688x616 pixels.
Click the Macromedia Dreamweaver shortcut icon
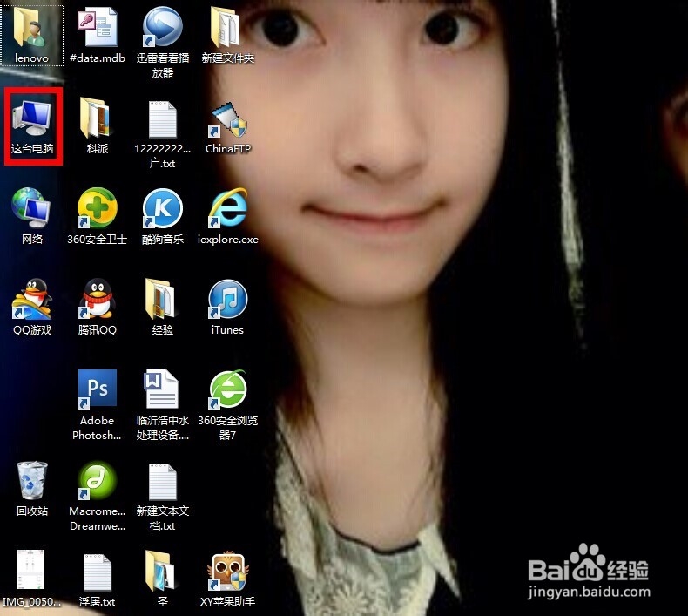97,480
